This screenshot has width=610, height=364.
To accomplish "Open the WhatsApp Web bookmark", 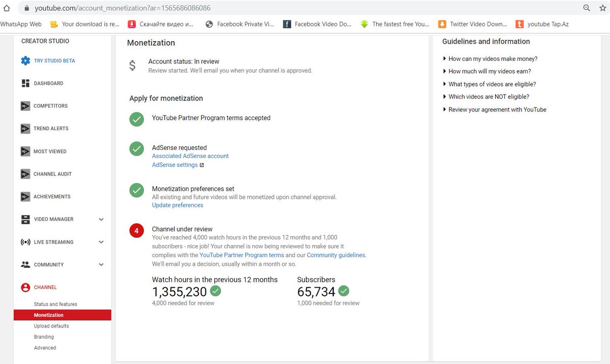I will pyautogui.click(x=21, y=24).
